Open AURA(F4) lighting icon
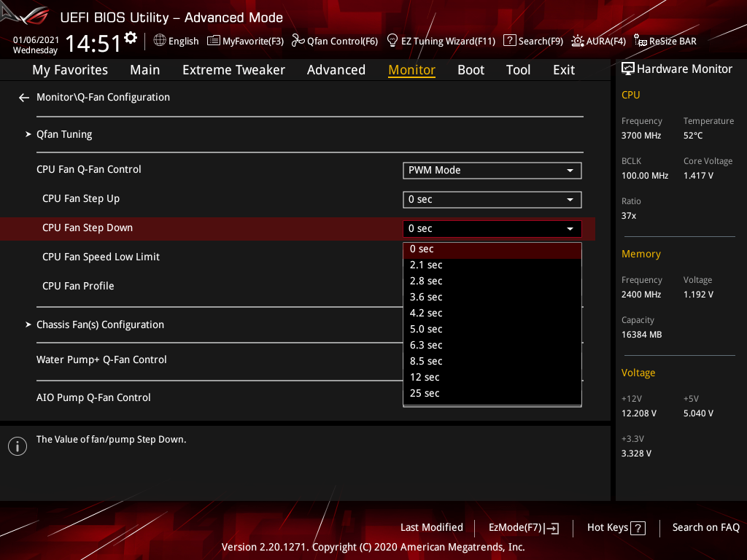This screenshot has width=747, height=560. [x=578, y=41]
